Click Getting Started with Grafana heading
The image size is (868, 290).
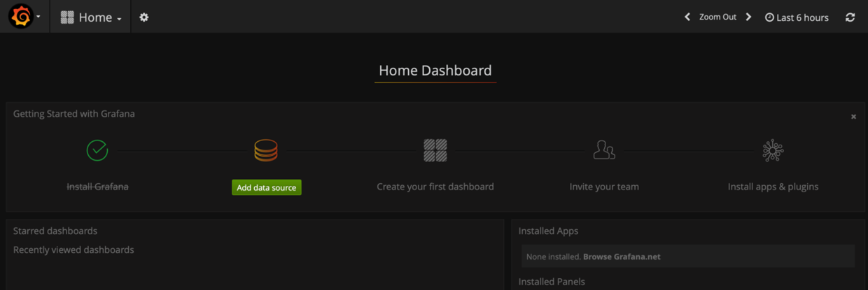(x=74, y=113)
